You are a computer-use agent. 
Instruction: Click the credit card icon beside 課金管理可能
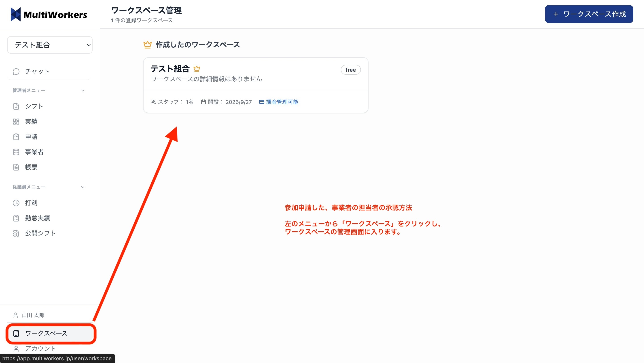pos(261,102)
